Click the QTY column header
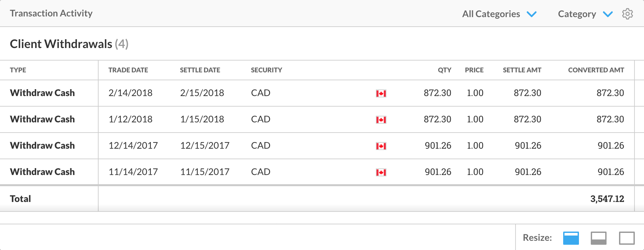The width and height of the screenshot is (644, 250). point(444,70)
